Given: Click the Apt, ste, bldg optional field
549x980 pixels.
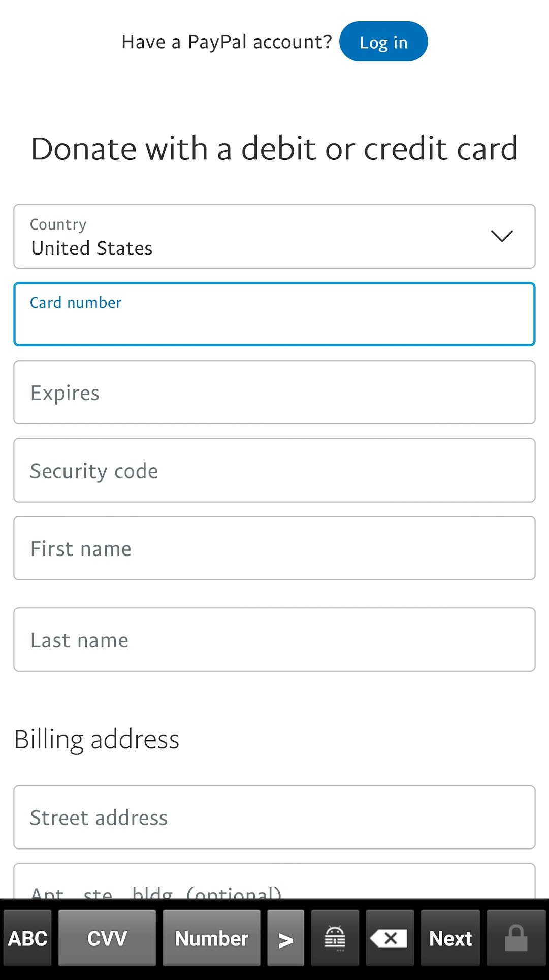Looking at the screenshot, I should coord(274,891).
